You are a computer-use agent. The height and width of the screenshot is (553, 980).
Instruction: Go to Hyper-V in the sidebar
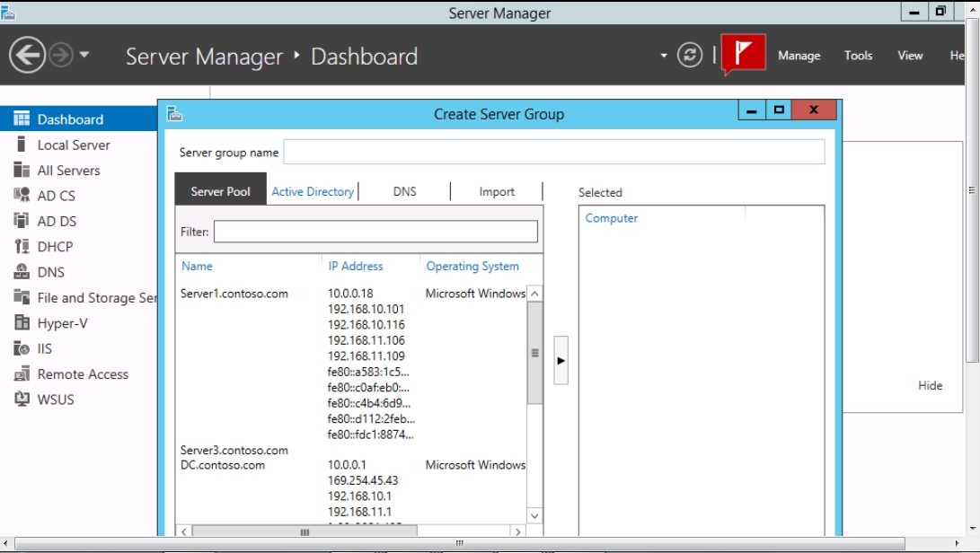[63, 324]
